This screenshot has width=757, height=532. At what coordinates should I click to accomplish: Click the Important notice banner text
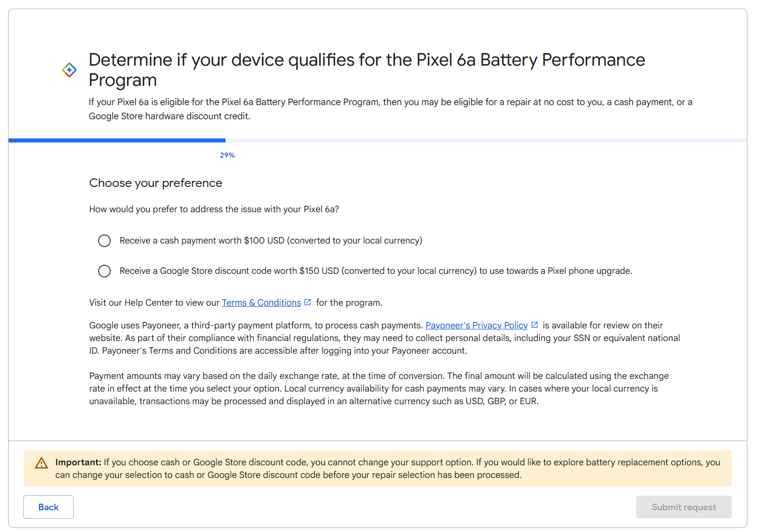(x=387, y=468)
